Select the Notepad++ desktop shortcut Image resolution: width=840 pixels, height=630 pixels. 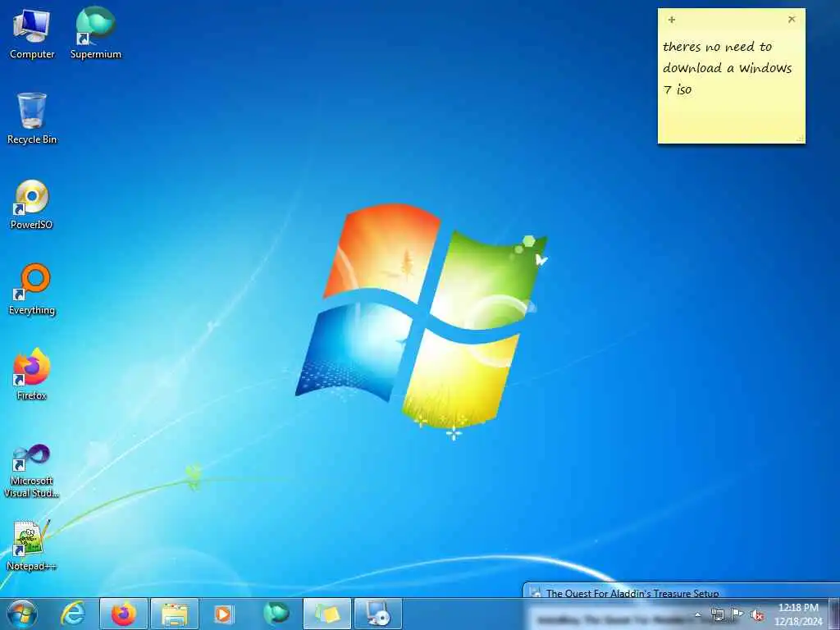(32, 546)
